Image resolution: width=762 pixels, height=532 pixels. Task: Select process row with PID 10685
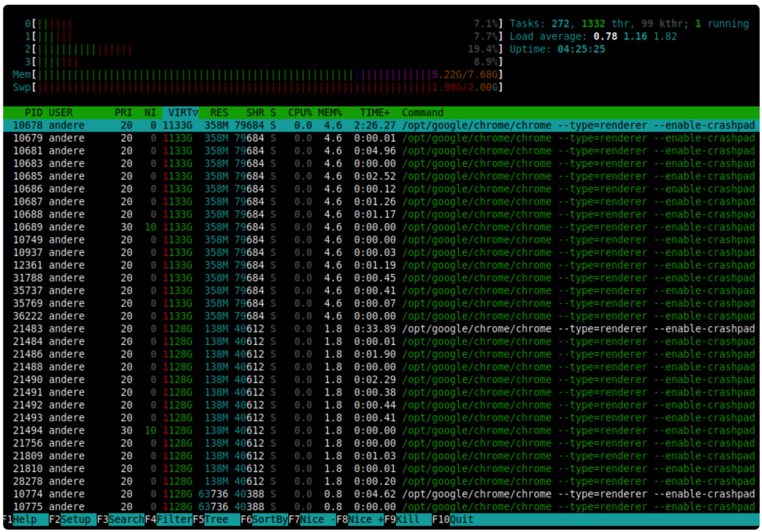(x=381, y=176)
